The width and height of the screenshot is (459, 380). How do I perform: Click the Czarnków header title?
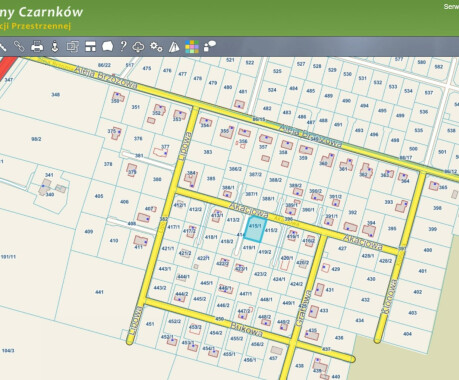pos(51,12)
